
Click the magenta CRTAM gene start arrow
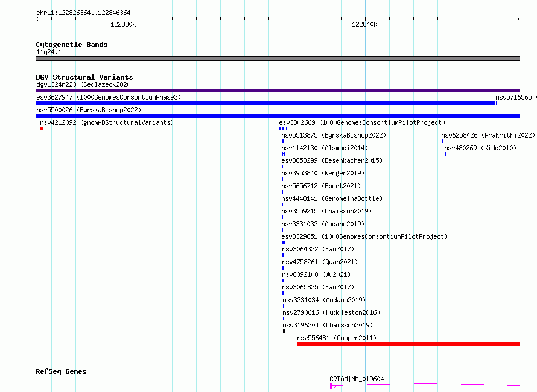[x=333, y=386]
